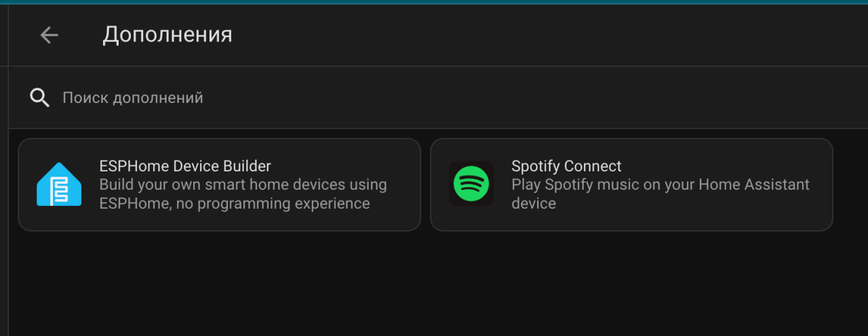
Task: Click the 'Дополнения' page heading
Action: 167,35
